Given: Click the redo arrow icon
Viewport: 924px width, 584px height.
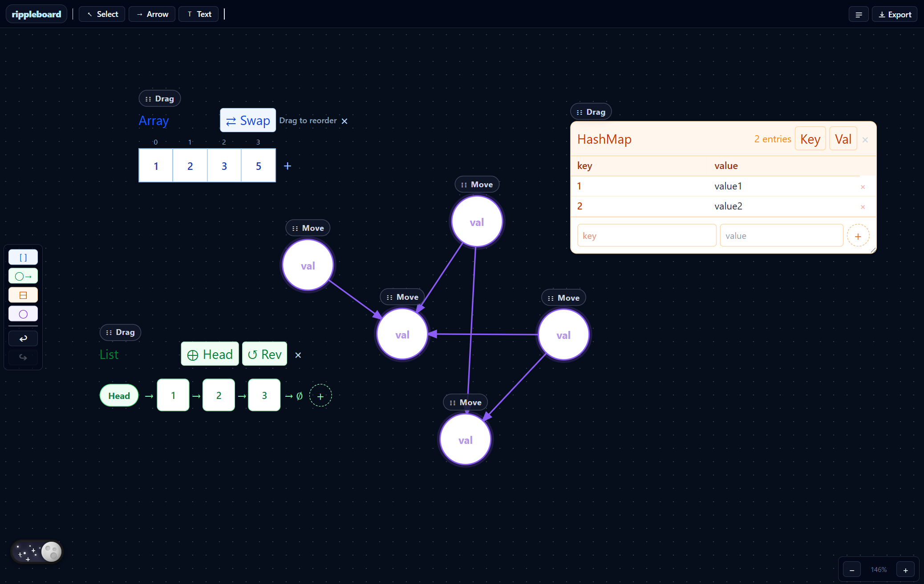Looking at the screenshot, I should (23, 357).
